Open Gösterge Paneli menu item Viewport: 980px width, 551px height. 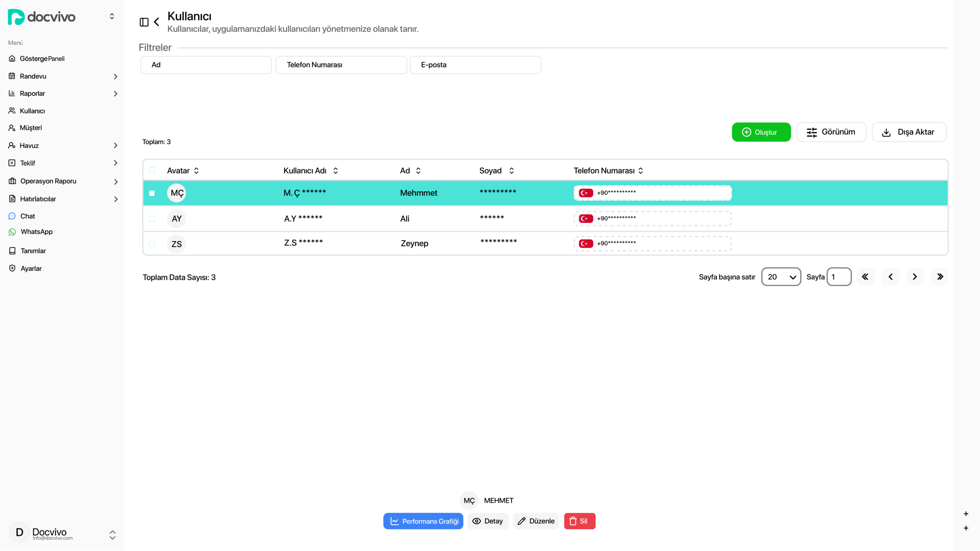coord(42,59)
